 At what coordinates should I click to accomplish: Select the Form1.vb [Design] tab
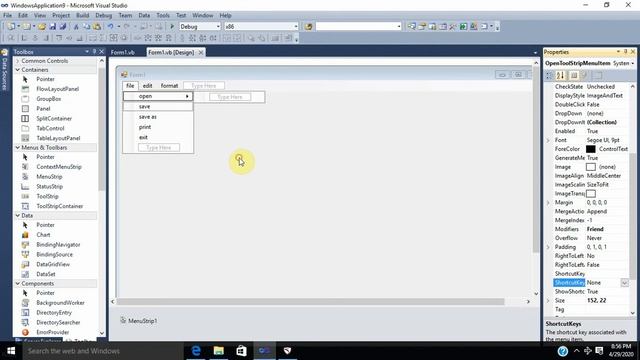171,52
